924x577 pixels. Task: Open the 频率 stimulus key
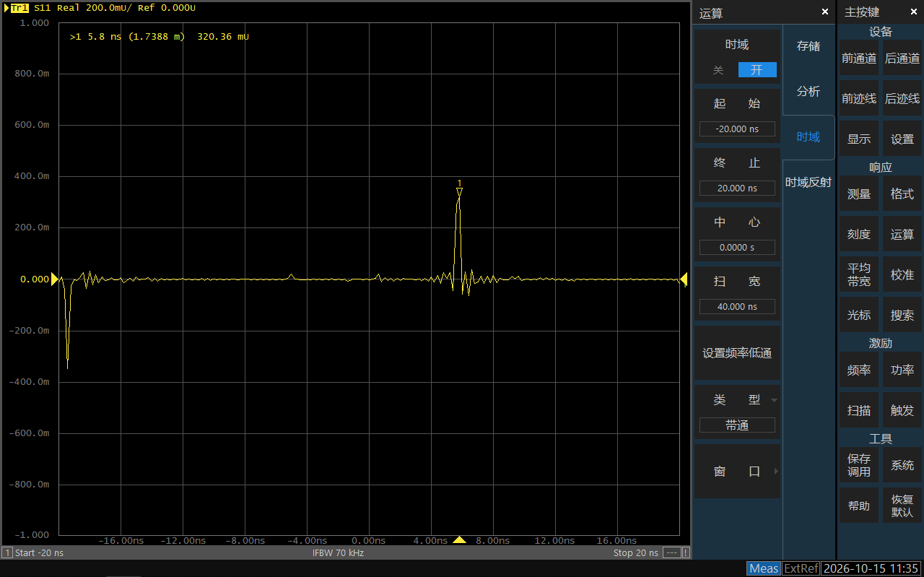859,370
